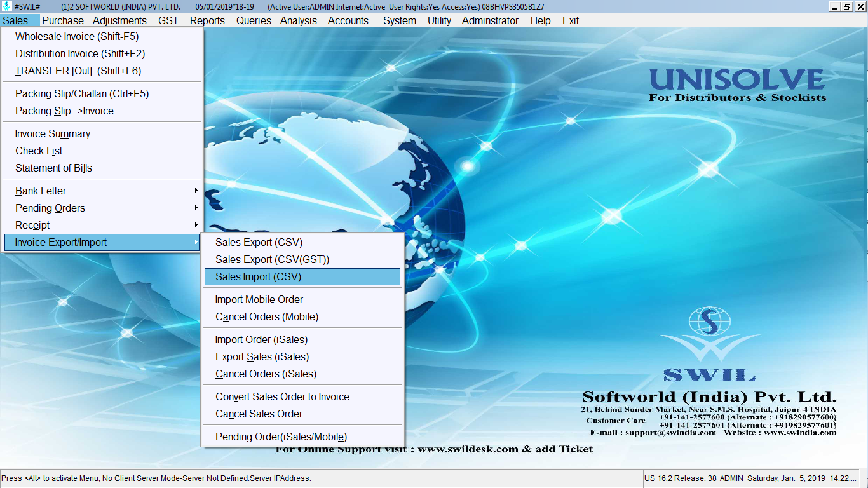
Task: Expand the Bank Letter submenu
Action: click(102, 191)
